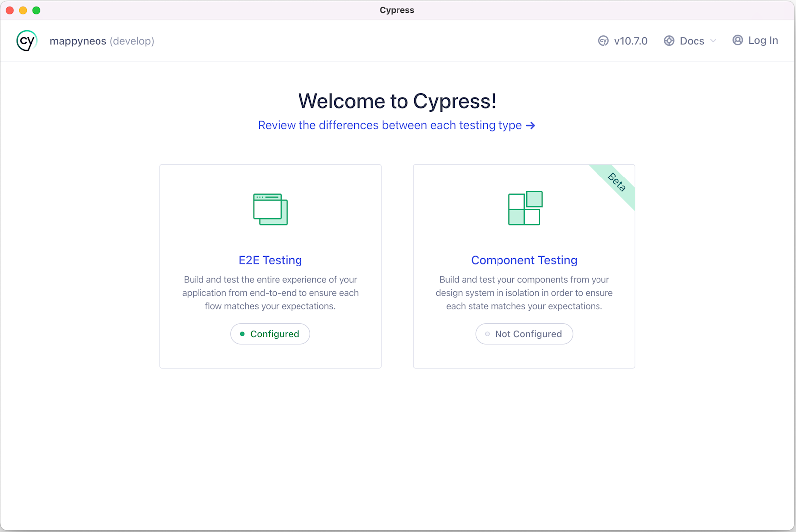Click the Welcome to Cypress! heading
This screenshot has height=532, width=796.
(397, 101)
